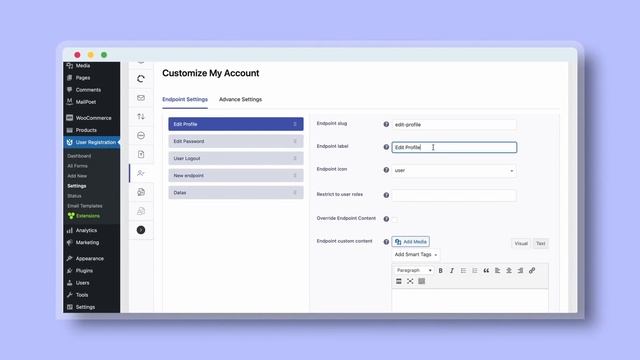Click help icon beside Endpoint icon
The height and width of the screenshot is (360, 640).
pos(386,170)
